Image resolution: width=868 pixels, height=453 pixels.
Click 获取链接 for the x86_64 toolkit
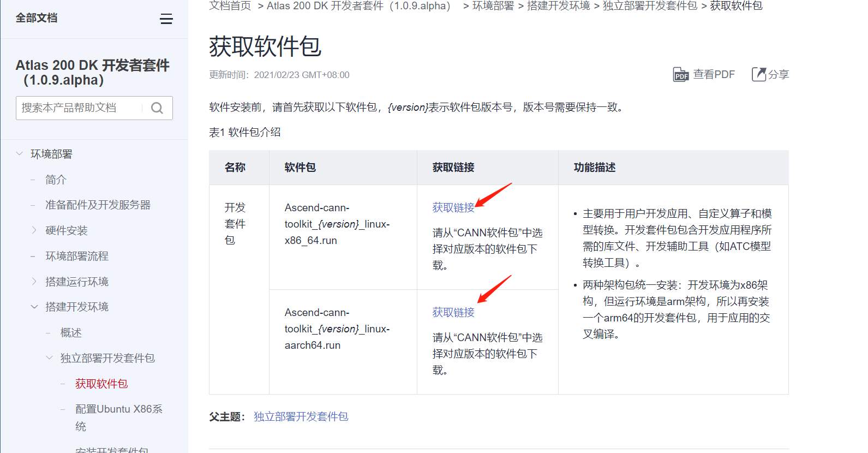click(x=453, y=207)
